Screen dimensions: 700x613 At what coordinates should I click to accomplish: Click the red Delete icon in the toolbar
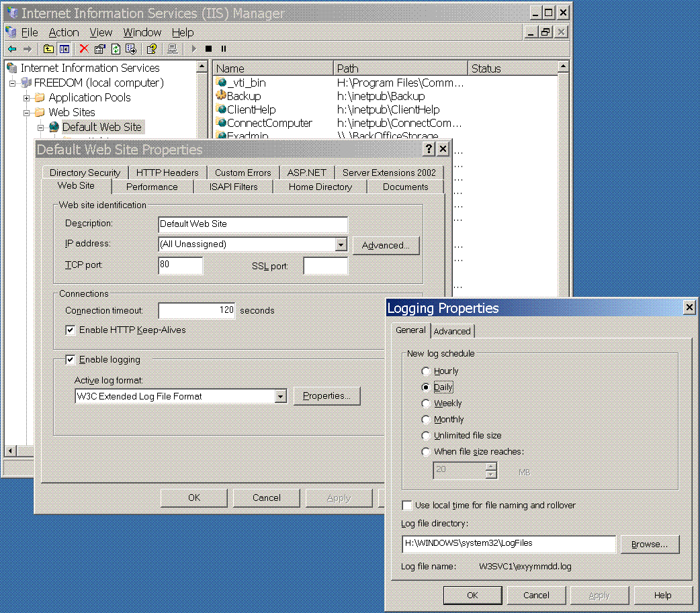pyautogui.click(x=84, y=49)
